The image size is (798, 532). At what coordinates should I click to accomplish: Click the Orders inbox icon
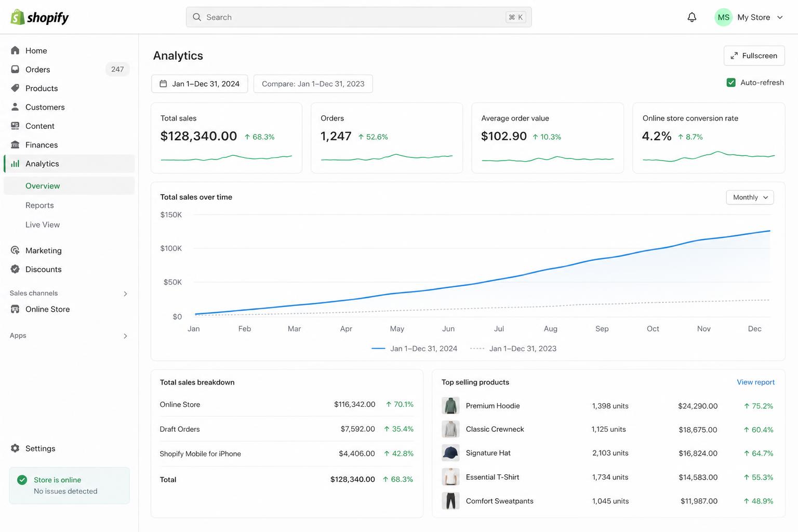click(15, 69)
